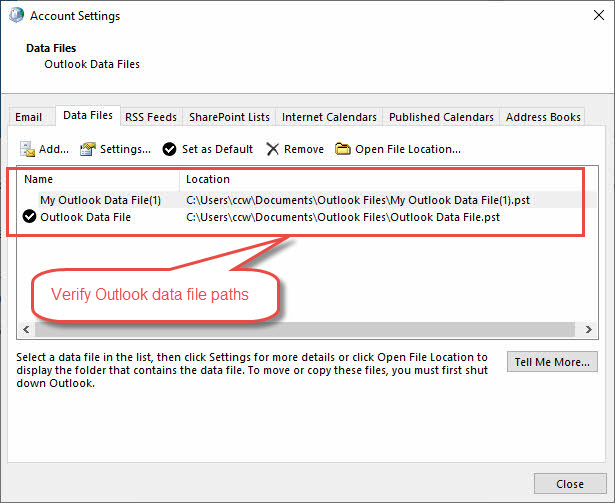This screenshot has height=503, width=615.
Task: Open the RSS Feeds tab
Action: (x=151, y=117)
